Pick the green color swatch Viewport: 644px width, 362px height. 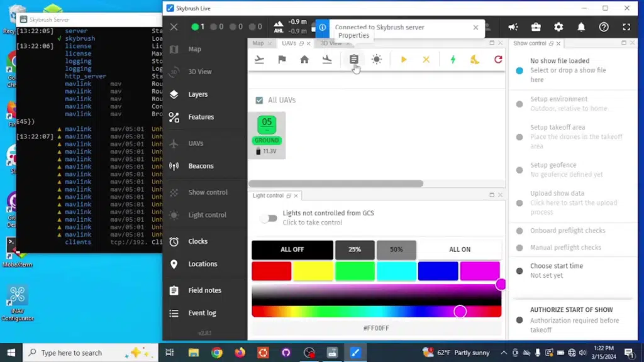[x=355, y=271]
